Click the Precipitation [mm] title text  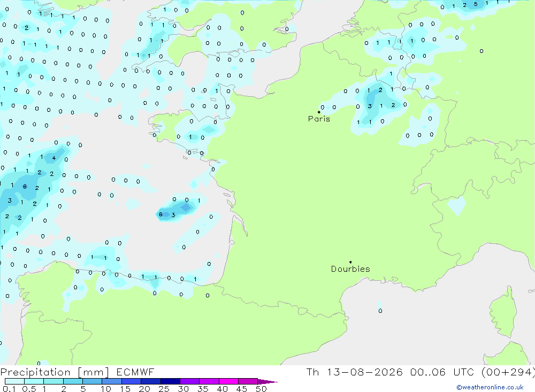coord(55,372)
